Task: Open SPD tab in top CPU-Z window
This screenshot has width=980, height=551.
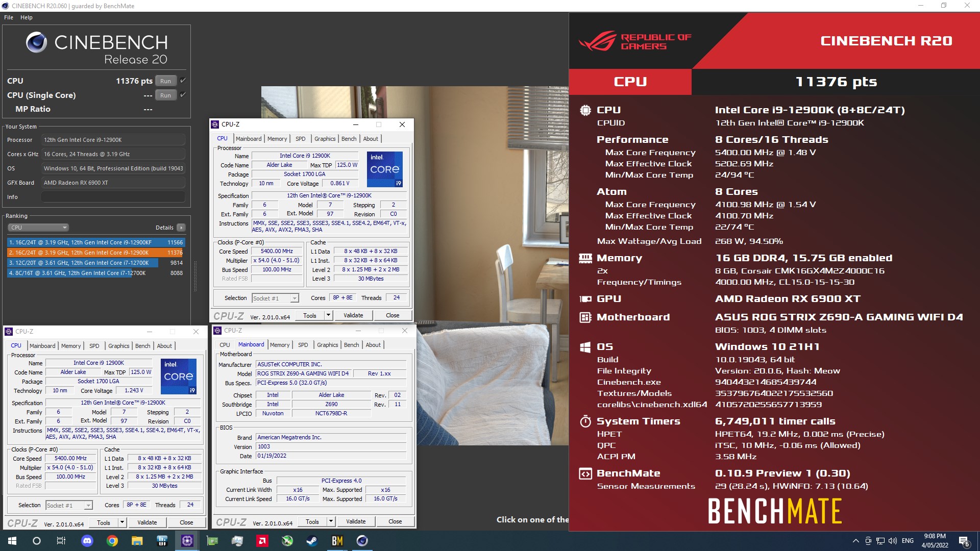Action: pos(301,139)
